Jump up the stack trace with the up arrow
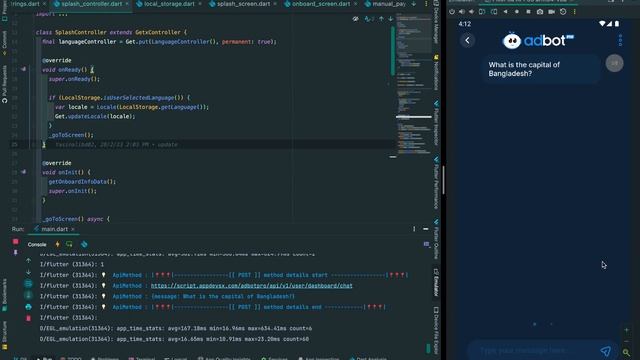 28,260
